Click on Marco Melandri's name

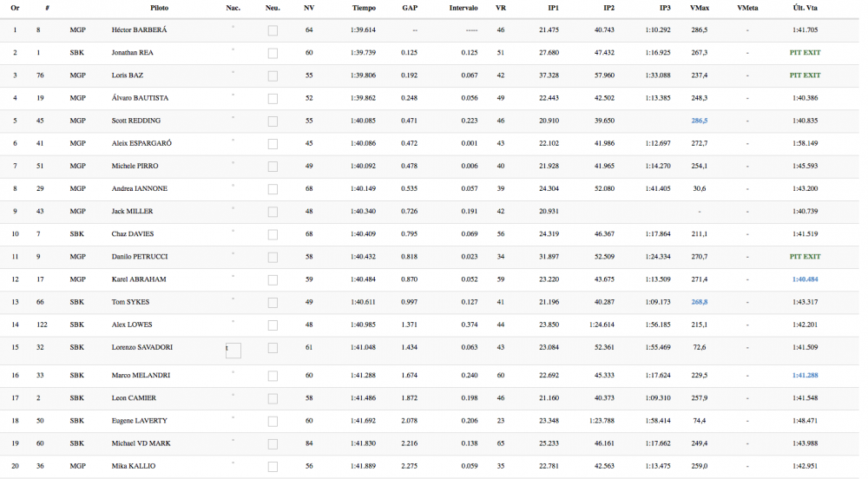coord(141,376)
